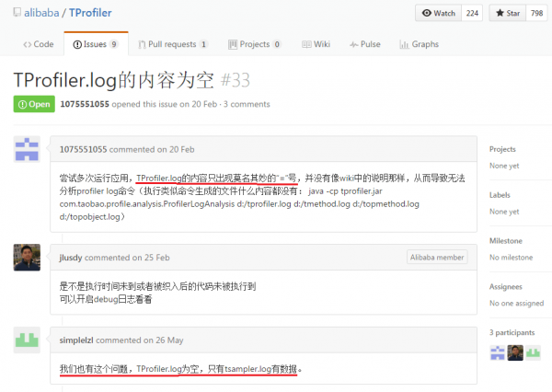Click the Issues counter badge showing 9
Screen dimensions: 552x392
pos(113,44)
